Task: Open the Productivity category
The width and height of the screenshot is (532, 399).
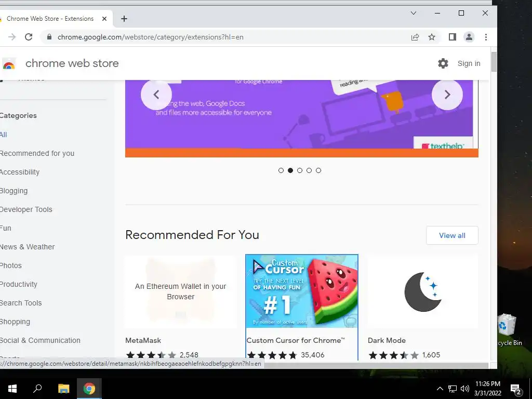Action: [x=19, y=284]
